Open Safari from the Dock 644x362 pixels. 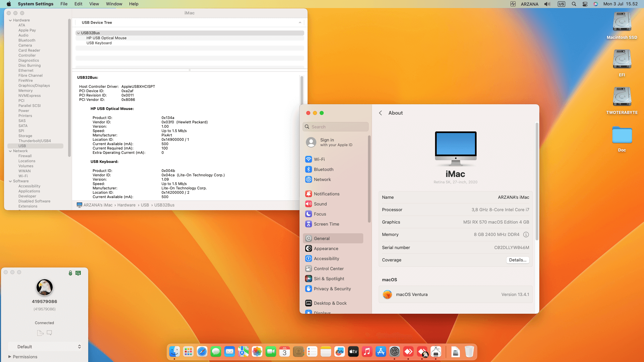pyautogui.click(x=202, y=352)
